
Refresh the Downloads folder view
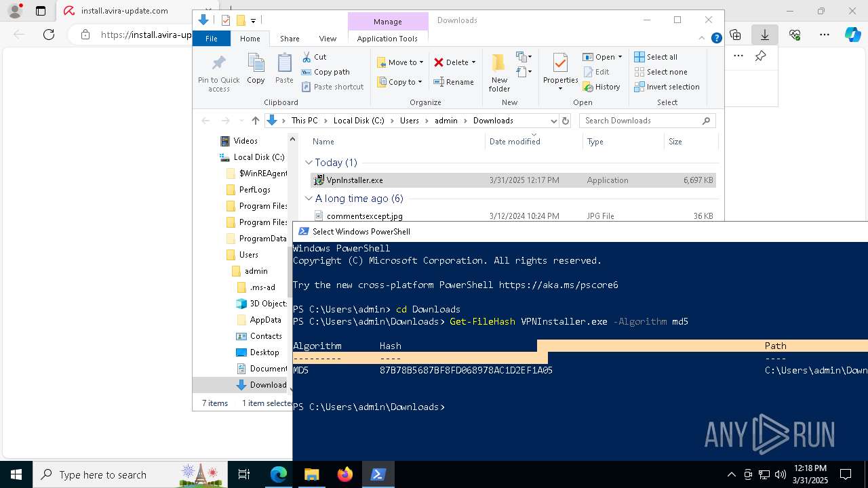566,121
